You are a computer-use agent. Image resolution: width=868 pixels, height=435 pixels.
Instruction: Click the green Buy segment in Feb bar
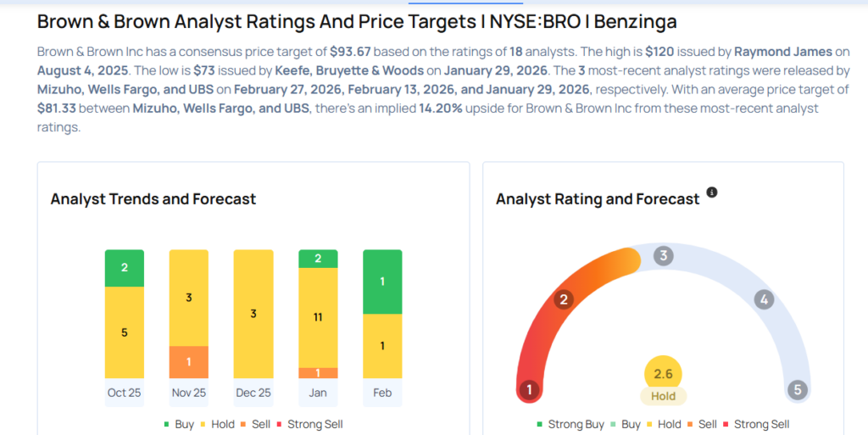pyautogui.click(x=382, y=282)
